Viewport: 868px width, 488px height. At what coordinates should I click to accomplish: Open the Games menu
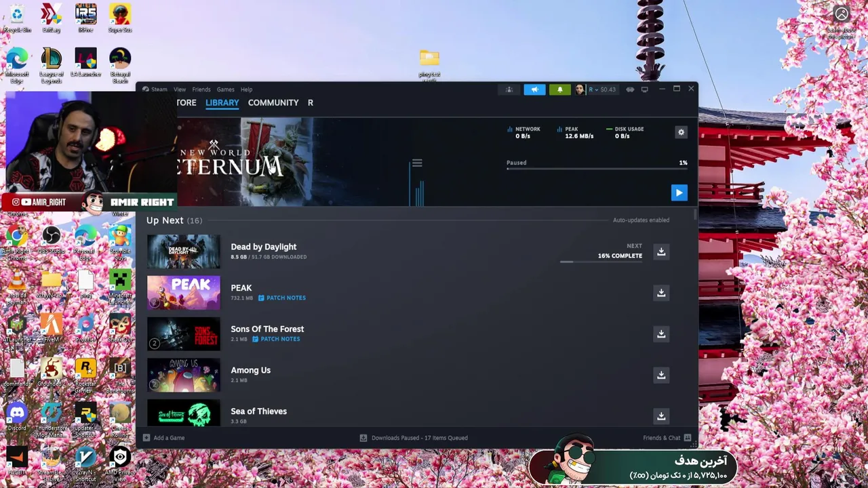coord(225,89)
